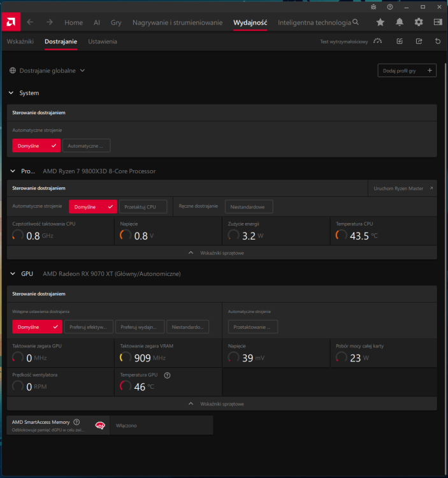Viewport: 448px width, 478px height.
Task: Start stress test gauge icon
Action: [x=378, y=41]
